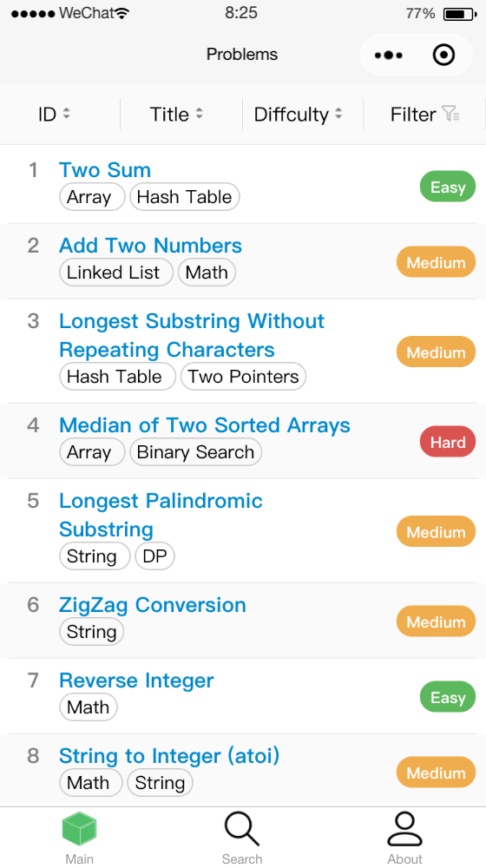Tap the mini program close target icon

point(443,55)
